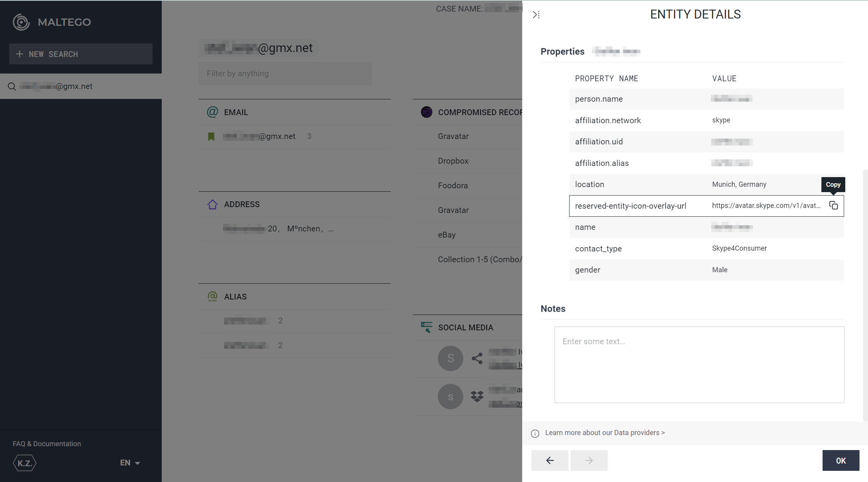868x482 pixels.
Task: Click the Maltego logo icon
Action: tap(21, 22)
